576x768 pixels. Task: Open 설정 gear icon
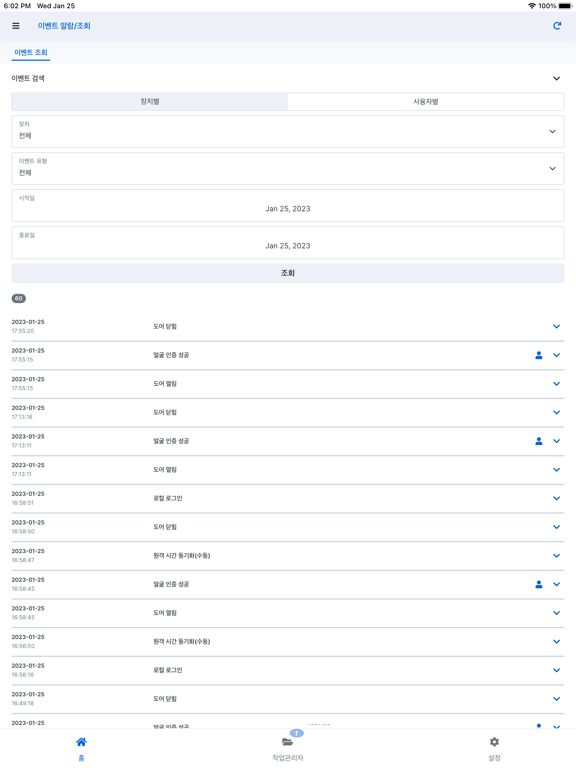(494, 742)
